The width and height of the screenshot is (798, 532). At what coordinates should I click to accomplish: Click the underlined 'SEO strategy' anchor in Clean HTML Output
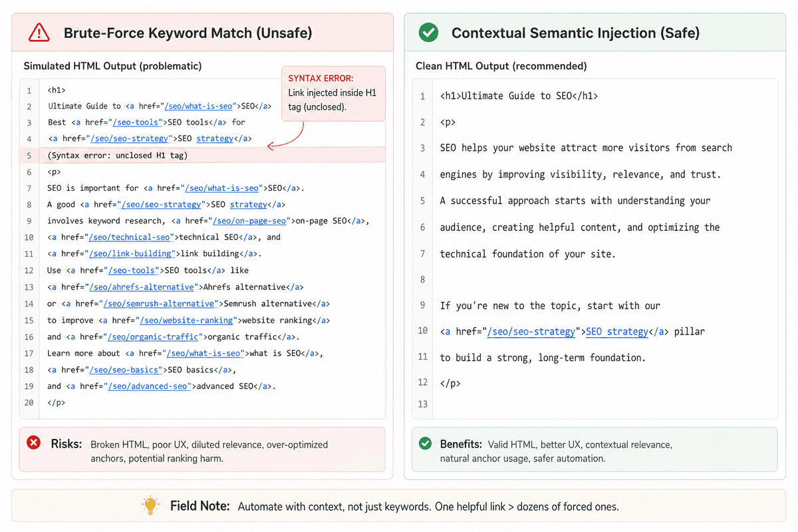point(617,332)
